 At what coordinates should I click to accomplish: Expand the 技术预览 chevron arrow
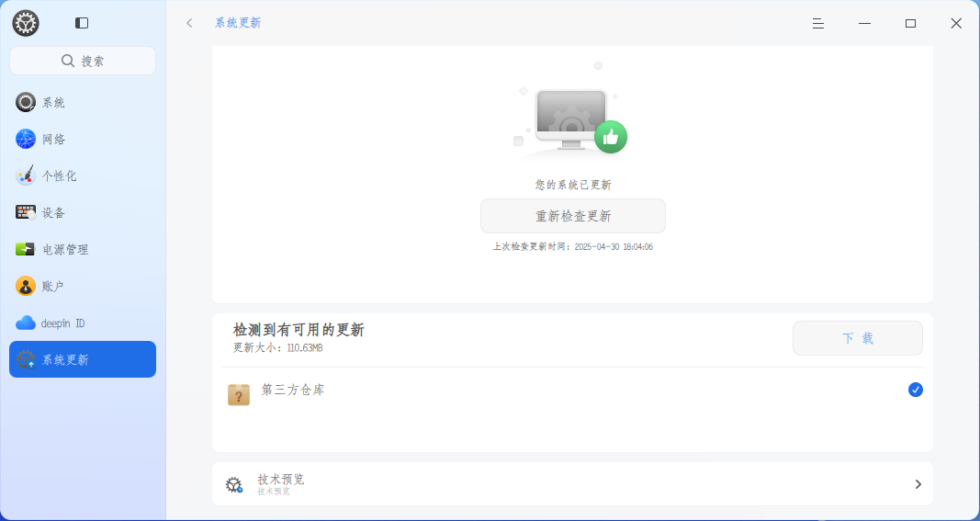pos(918,484)
